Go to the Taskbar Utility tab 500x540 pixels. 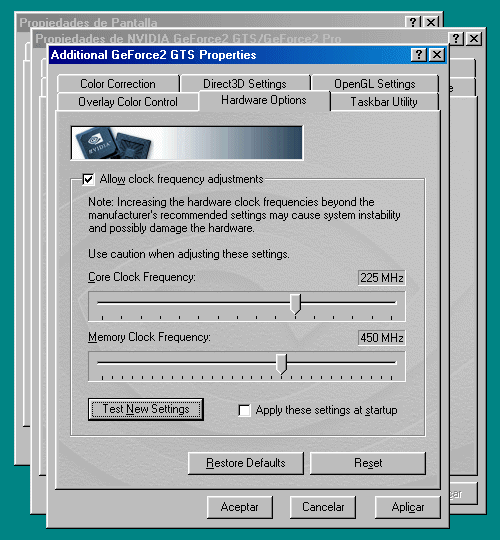coord(384,102)
